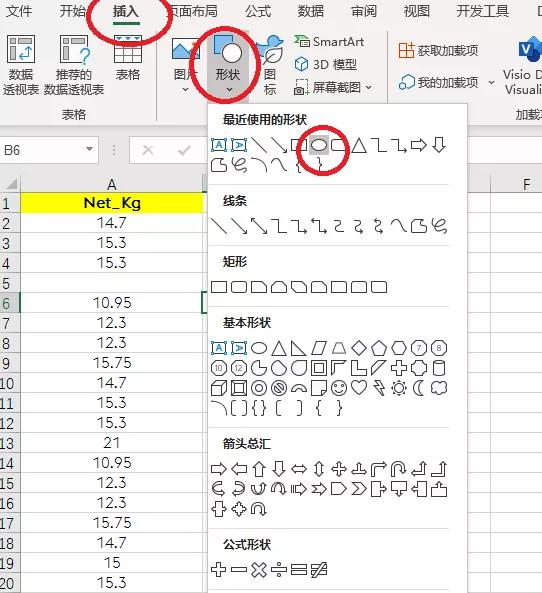Open the 图标 icons gallery

270,65
